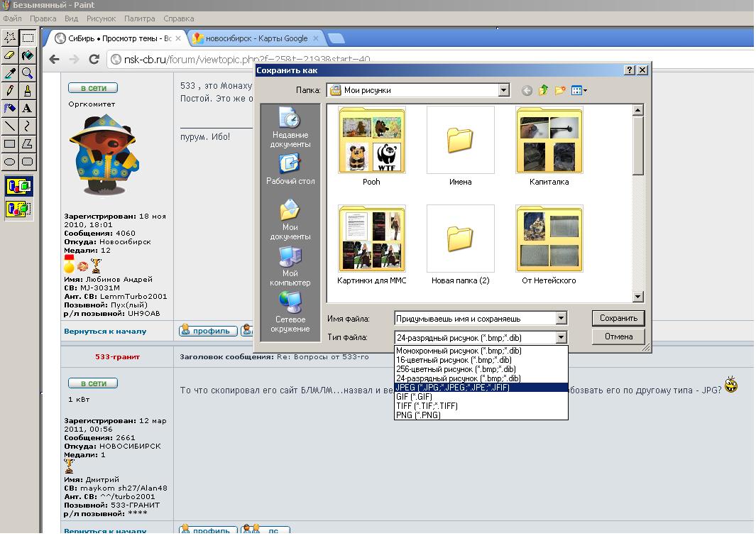The height and width of the screenshot is (536, 756).
Task: Select the Magnifier zoom tool
Action: pyautogui.click(x=27, y=73)
